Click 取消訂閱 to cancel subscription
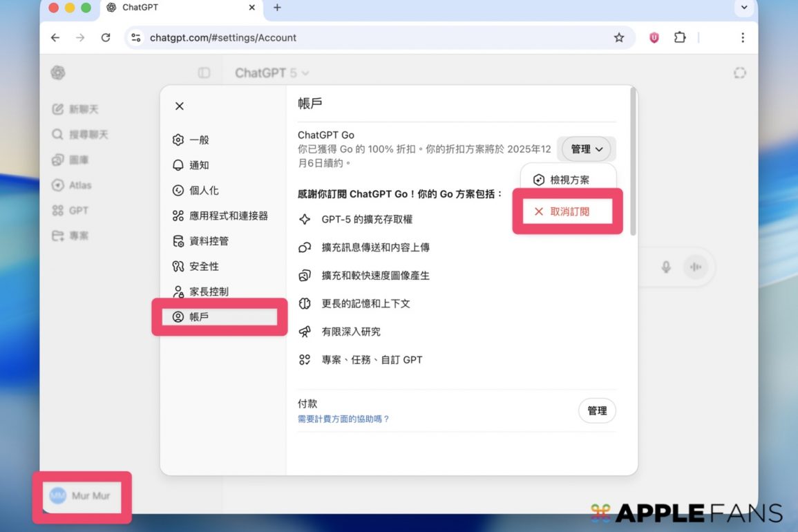 coord(568,211)
